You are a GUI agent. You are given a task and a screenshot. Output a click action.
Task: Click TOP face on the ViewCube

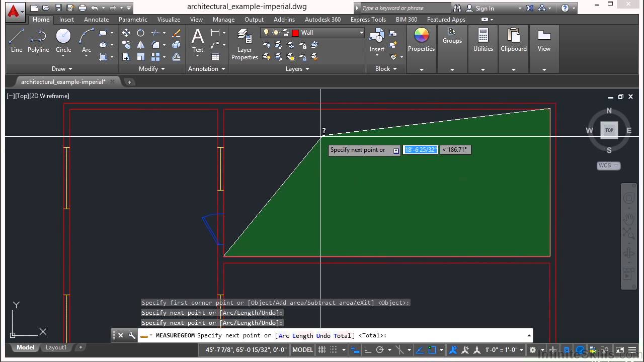coord(609,130)
